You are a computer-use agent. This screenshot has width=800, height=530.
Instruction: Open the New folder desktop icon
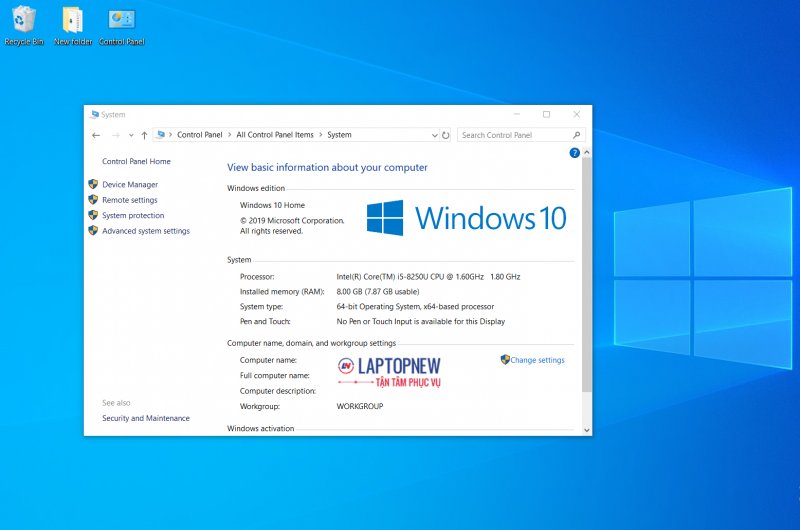pyautogui.click(x=73, y=26)
